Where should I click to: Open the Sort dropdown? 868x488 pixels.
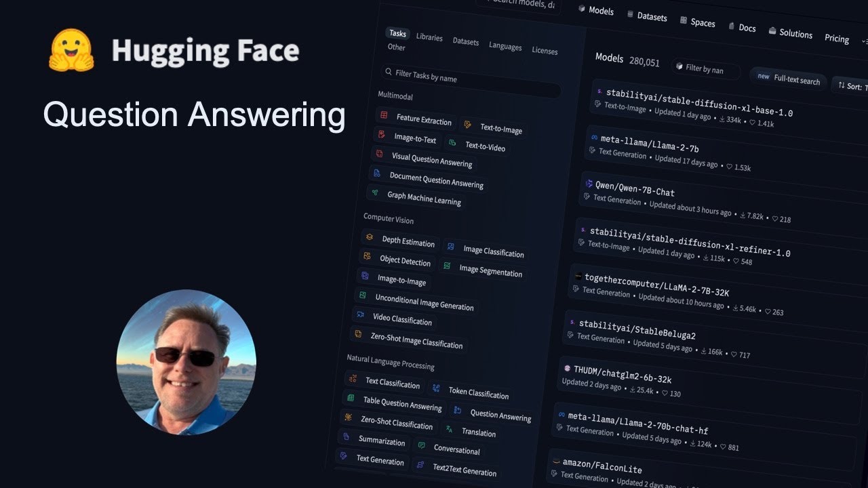pos(850,86)
